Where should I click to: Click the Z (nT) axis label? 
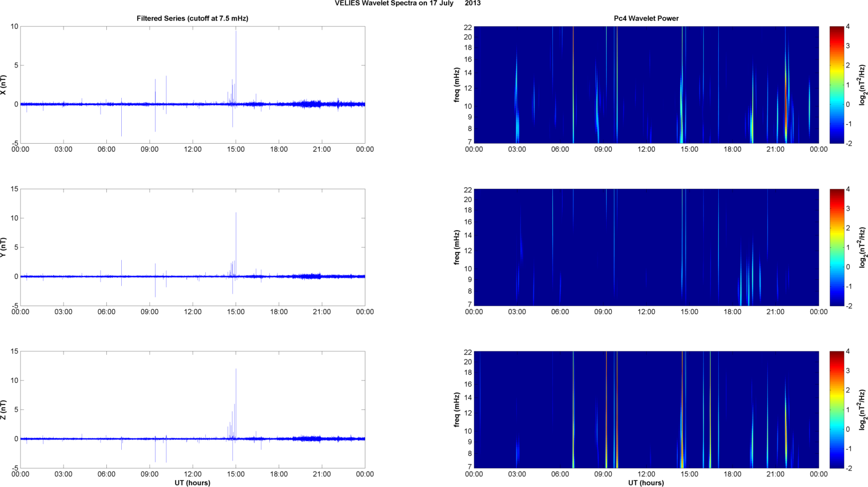click(3, 410)
